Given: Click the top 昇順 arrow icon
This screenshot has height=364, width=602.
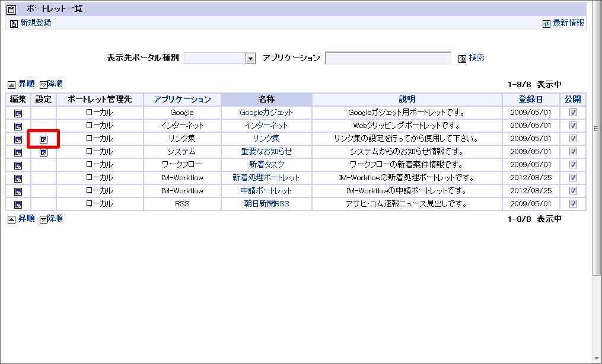Looking at the screenshot, I should [11, 85].
